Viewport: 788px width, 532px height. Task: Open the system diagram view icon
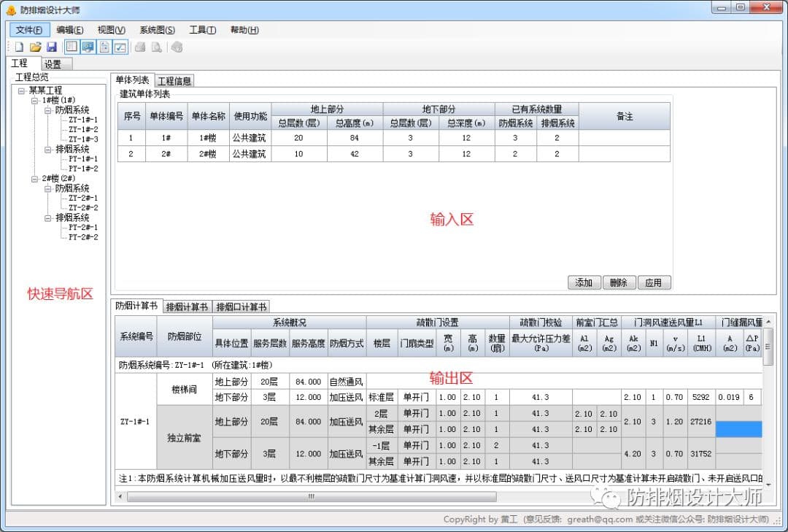pyautogui.click(x=88, y=46)
